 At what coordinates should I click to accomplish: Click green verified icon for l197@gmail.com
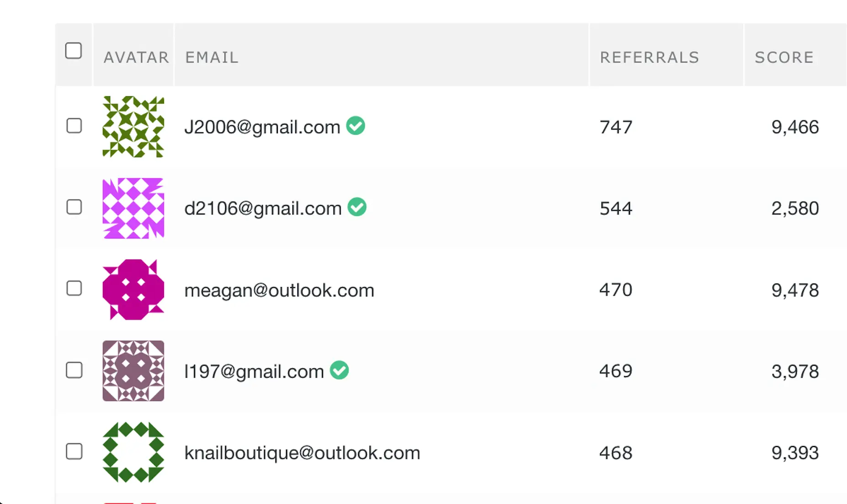coord(339,370)
